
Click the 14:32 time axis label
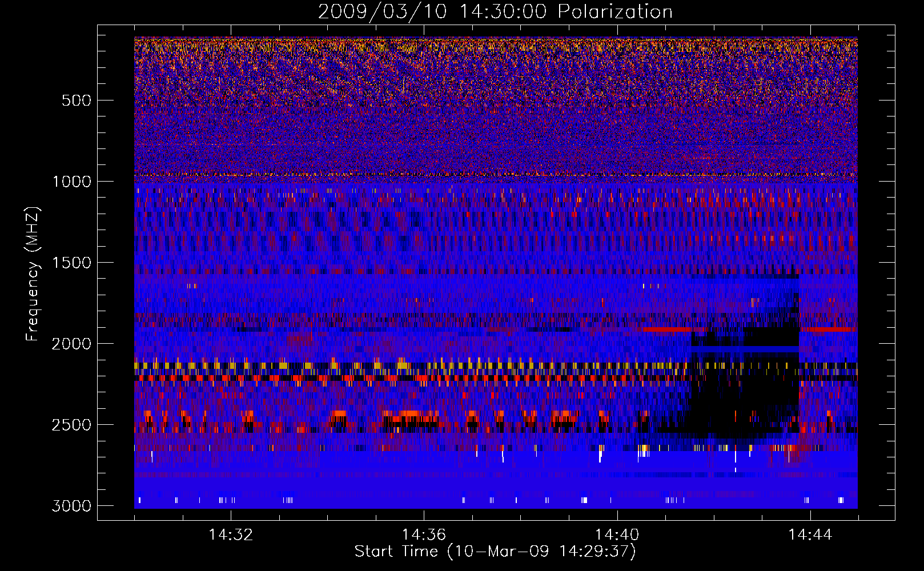pyautogui.click(x=231, y=534)
